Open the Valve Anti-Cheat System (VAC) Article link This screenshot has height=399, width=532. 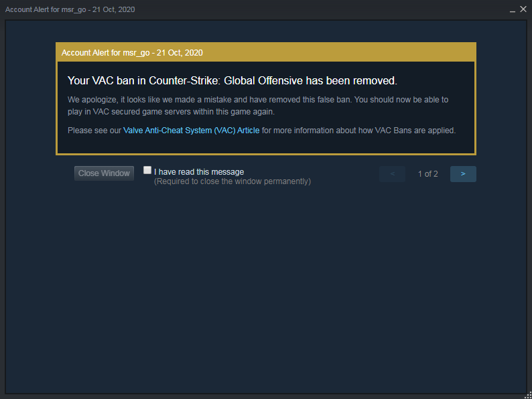[192, 131]
